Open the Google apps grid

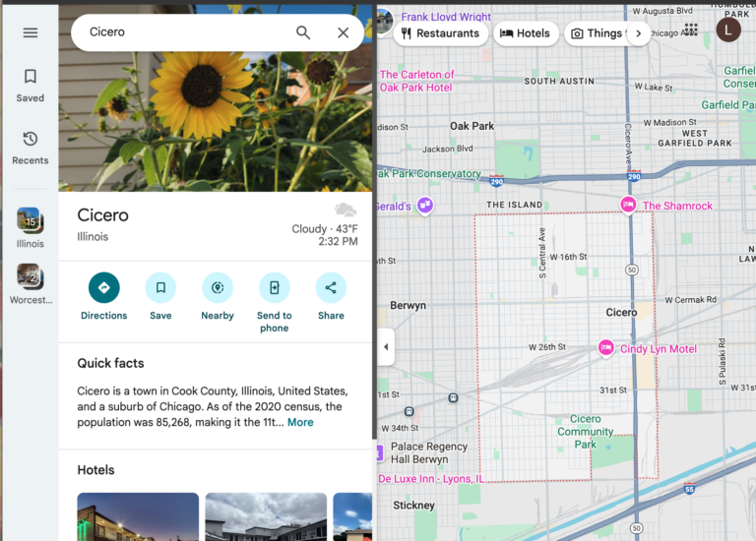(x=691, y=30)
